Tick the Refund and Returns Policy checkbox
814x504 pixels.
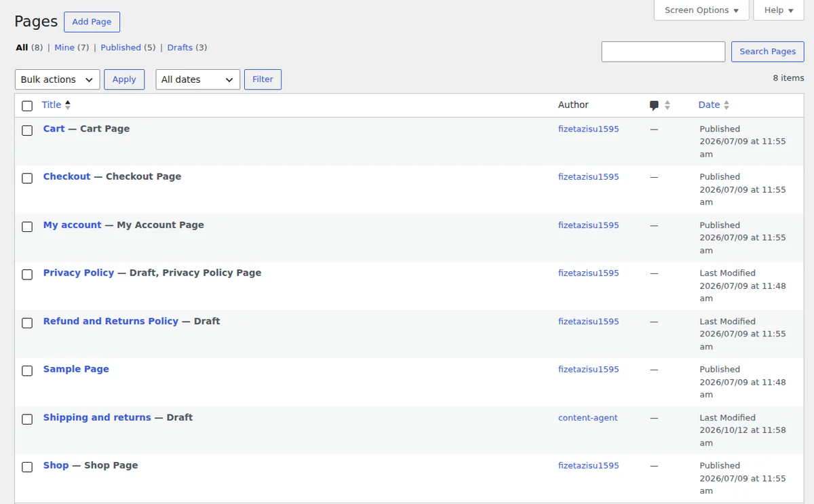click(x=27, y=323)
